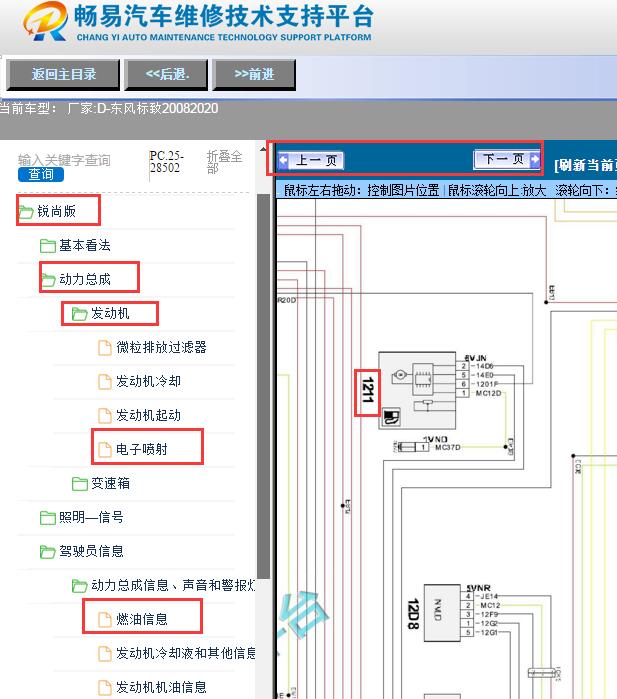Image resolution: width=617 pixels, height=699 pixels.
Task: Open the 发动机冷却 document
Action: [x=148, y=381]
